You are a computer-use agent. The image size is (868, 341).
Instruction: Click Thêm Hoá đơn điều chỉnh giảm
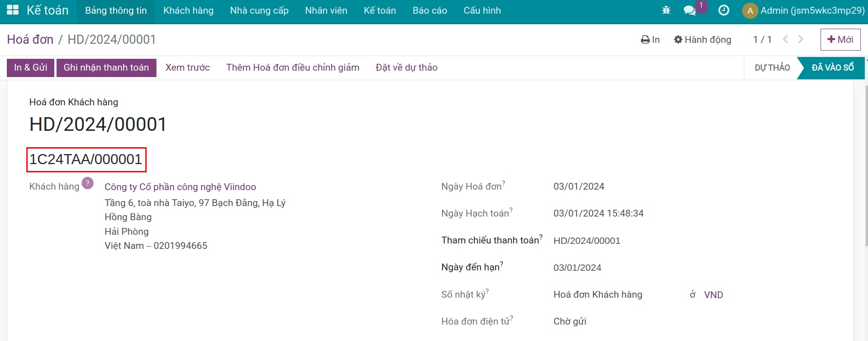click(293, 67)
